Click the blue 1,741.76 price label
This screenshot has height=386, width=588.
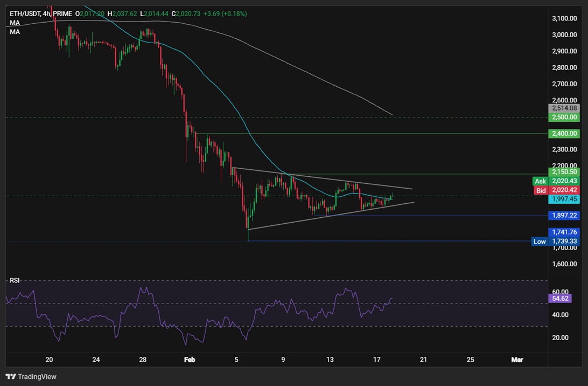pos(564,232)
